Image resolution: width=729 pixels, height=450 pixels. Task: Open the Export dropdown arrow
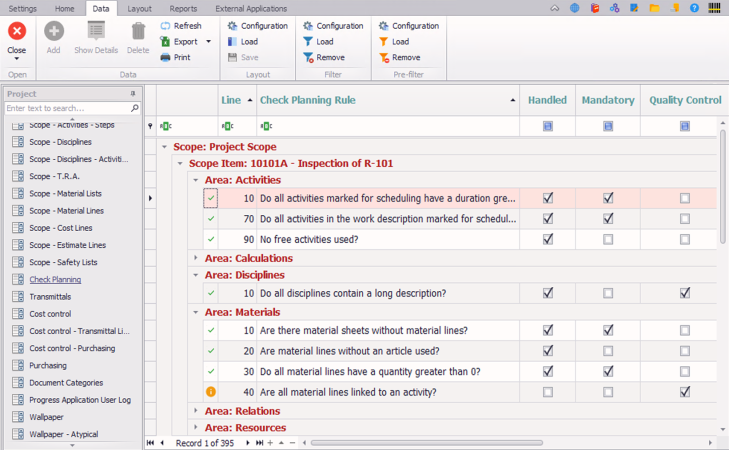[208, 42]
